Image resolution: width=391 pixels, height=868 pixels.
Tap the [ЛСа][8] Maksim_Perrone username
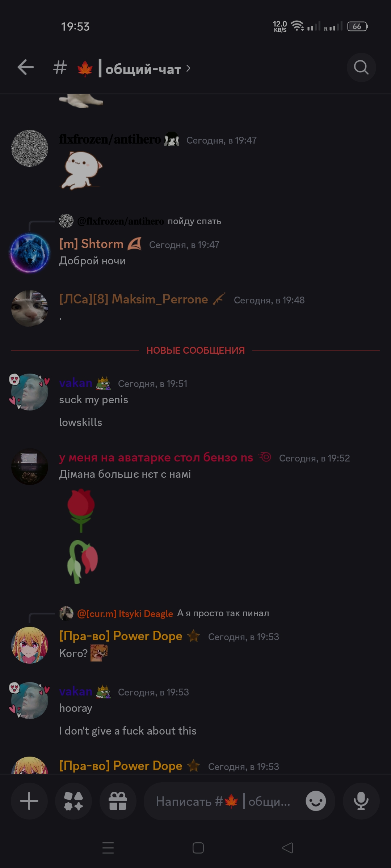click(134, 299)
